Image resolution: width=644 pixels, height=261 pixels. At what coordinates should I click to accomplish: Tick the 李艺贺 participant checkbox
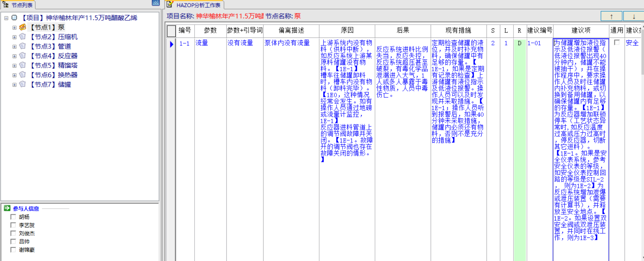[13, 225]
